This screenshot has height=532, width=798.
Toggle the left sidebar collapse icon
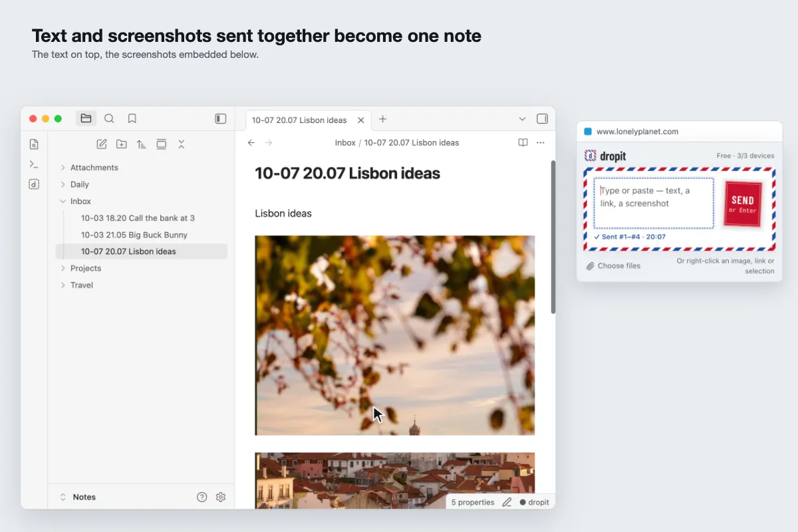click(221, 118)
